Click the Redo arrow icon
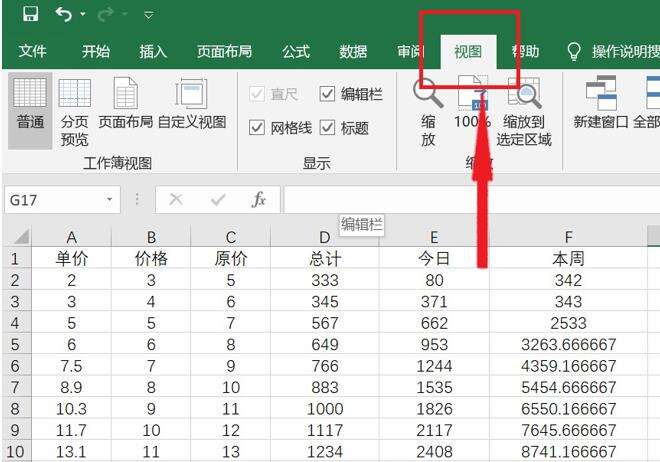 point(106,15)
